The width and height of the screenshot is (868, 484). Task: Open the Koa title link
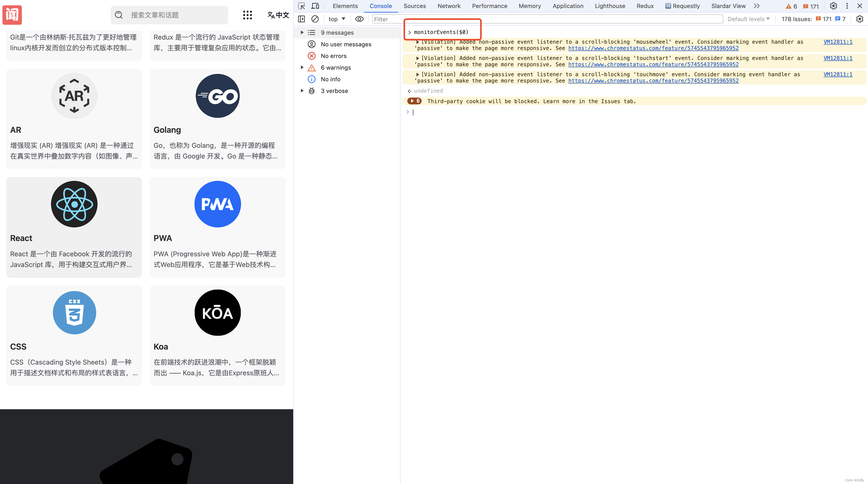click(161, 347)
